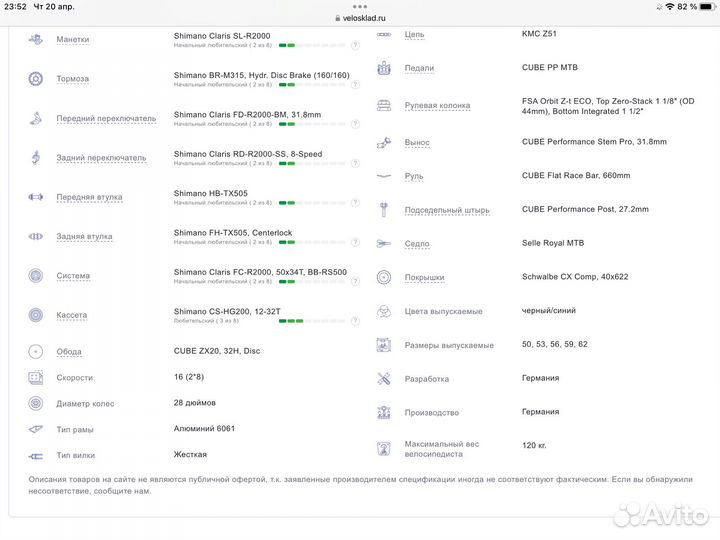Image resolution: width=720 pixels, height=540 pixels.
Task: Click the production icon next to Производство
Action: pos(384,412)
